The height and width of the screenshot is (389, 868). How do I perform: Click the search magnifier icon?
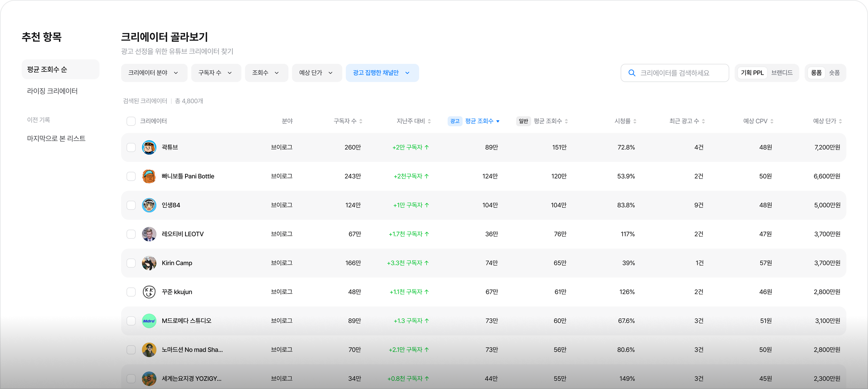pos(632,73)
